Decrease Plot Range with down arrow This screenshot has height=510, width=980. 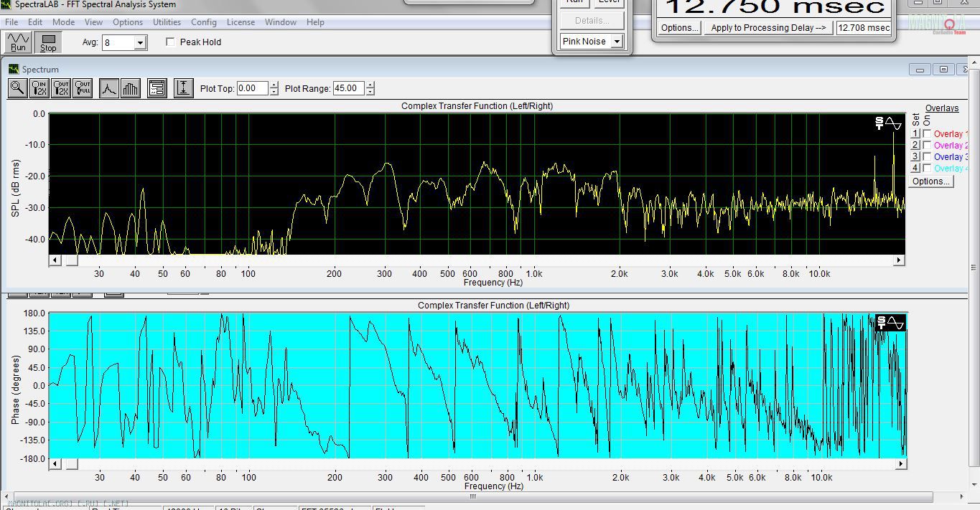pos(370,92)
